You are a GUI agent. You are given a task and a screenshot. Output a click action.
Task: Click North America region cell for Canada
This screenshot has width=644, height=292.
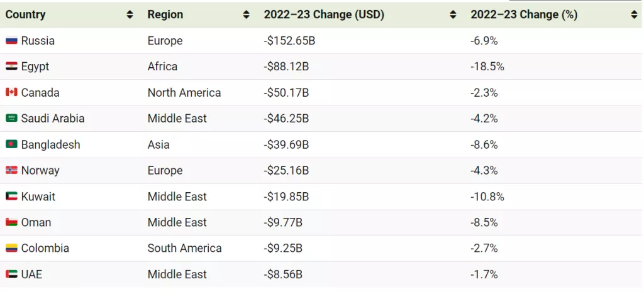[x=184, y=92]
